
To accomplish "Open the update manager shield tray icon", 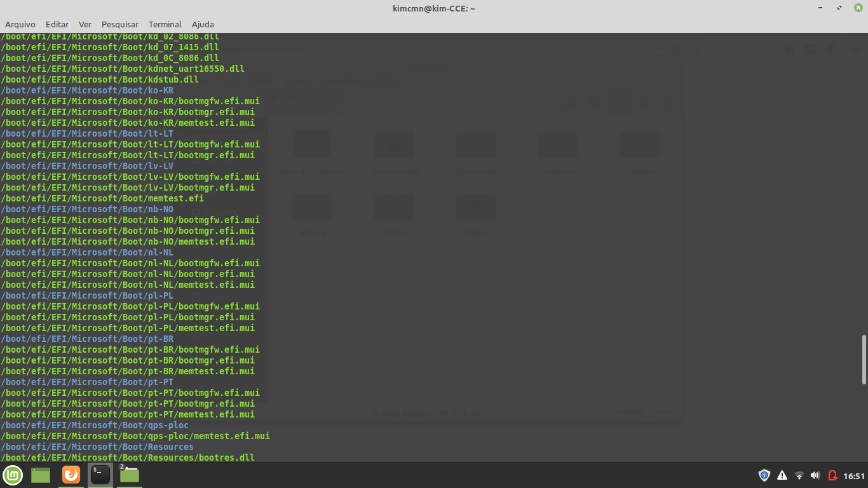I will (x=764, y=475).
